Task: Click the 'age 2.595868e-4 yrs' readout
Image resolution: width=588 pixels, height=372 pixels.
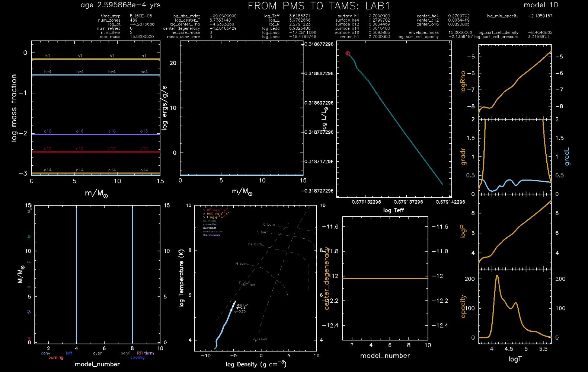Action: click(x=121, y=5)
